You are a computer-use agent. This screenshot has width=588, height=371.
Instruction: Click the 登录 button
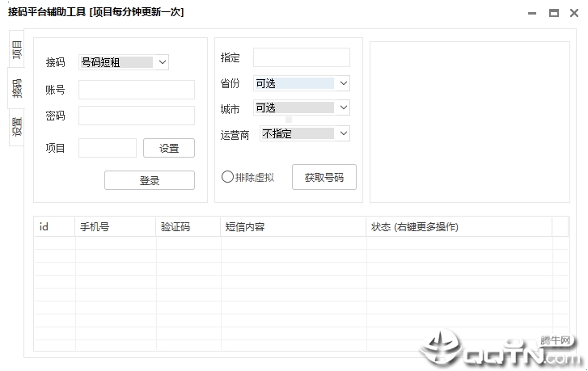(x=150, y=180)
